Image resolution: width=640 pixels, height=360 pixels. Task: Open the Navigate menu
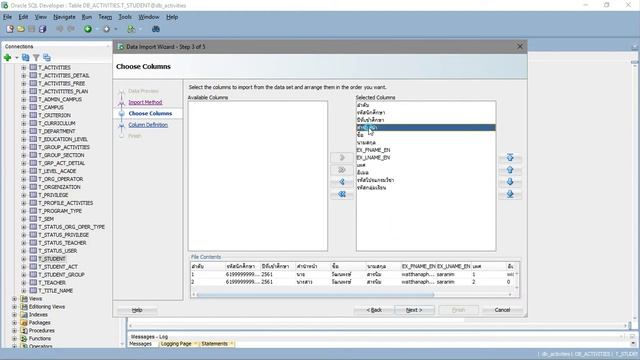pyautogui.click(x=64, y=17)
